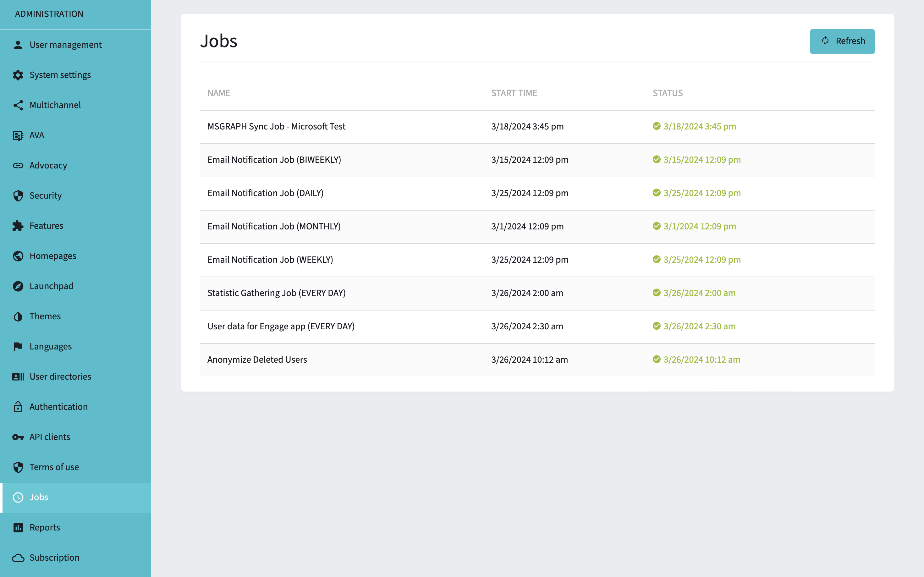Click green check icon for DAILY email job
This screenshot has width=924, height=577.
click(x=657, y=192)
